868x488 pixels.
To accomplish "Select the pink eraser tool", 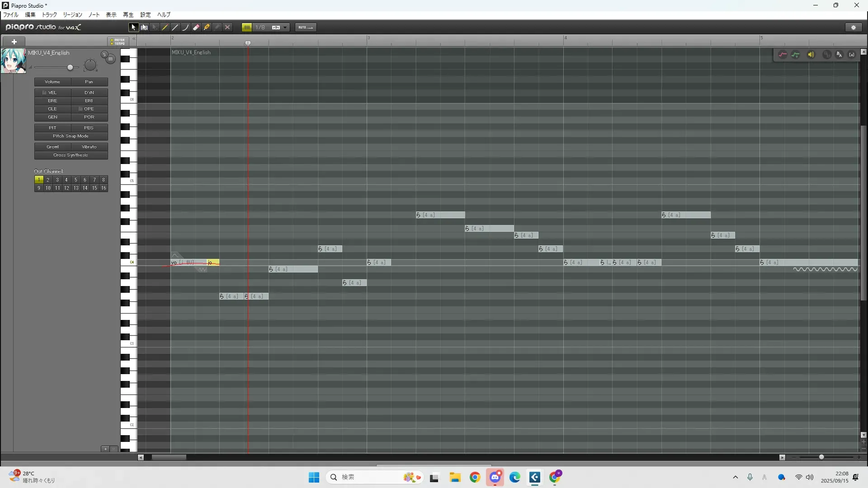I will tap(196, 28).
